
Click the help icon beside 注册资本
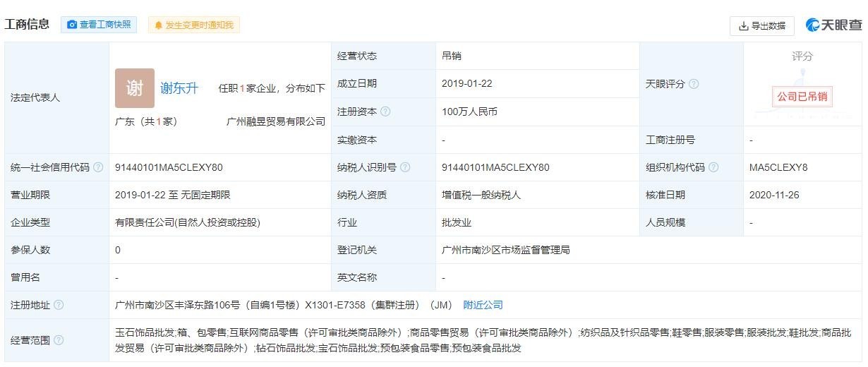click(x=385, y=112)
